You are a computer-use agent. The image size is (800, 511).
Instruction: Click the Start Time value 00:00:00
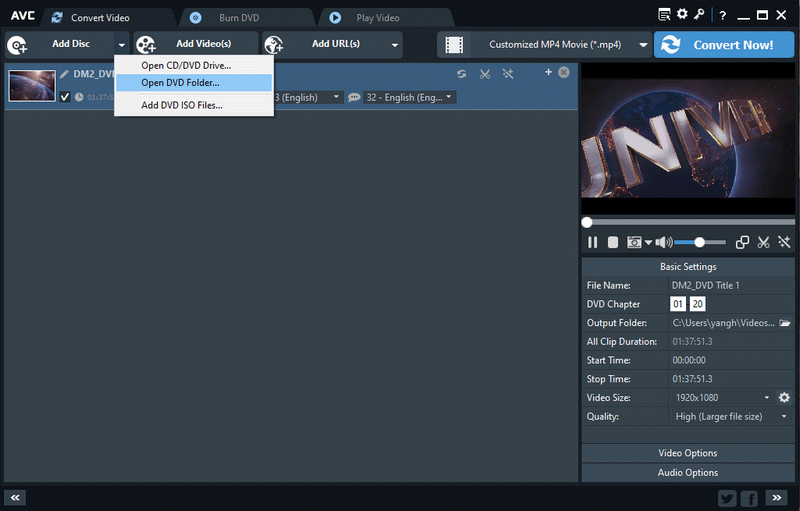point(689,360)
